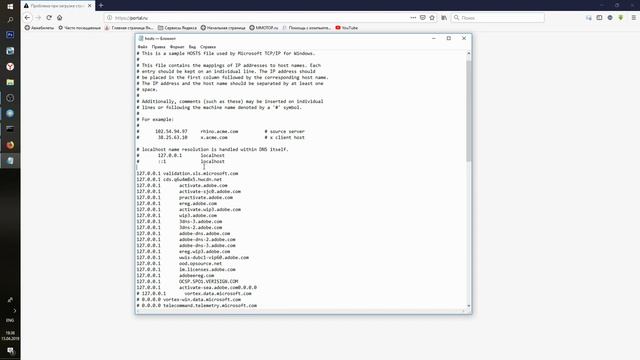
Task: Click the Firefox forward arrow
Action: [38, 18]
